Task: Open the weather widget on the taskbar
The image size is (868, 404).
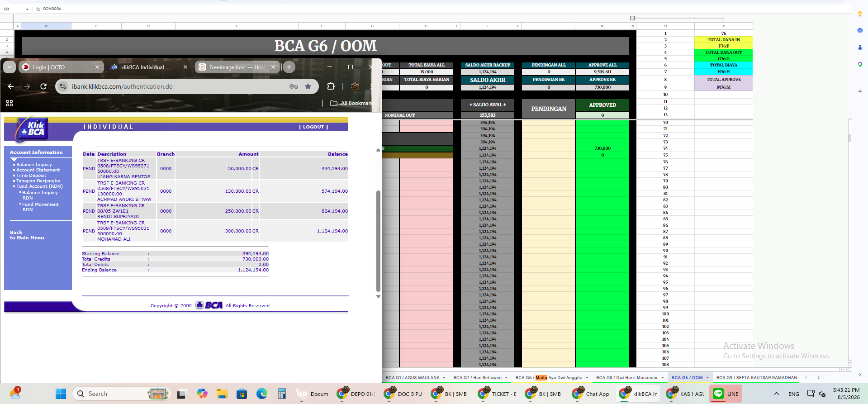Action: tap(15, 393)
